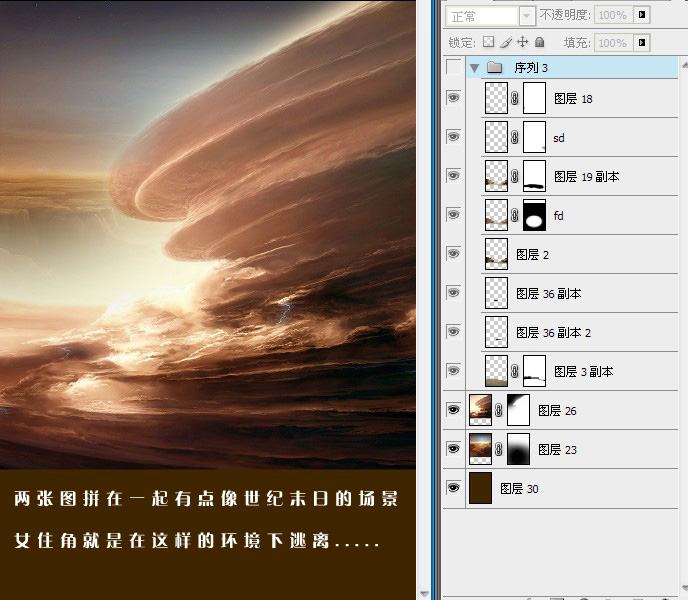Toggle visibility of 图层 23

[x=453, y=449]
